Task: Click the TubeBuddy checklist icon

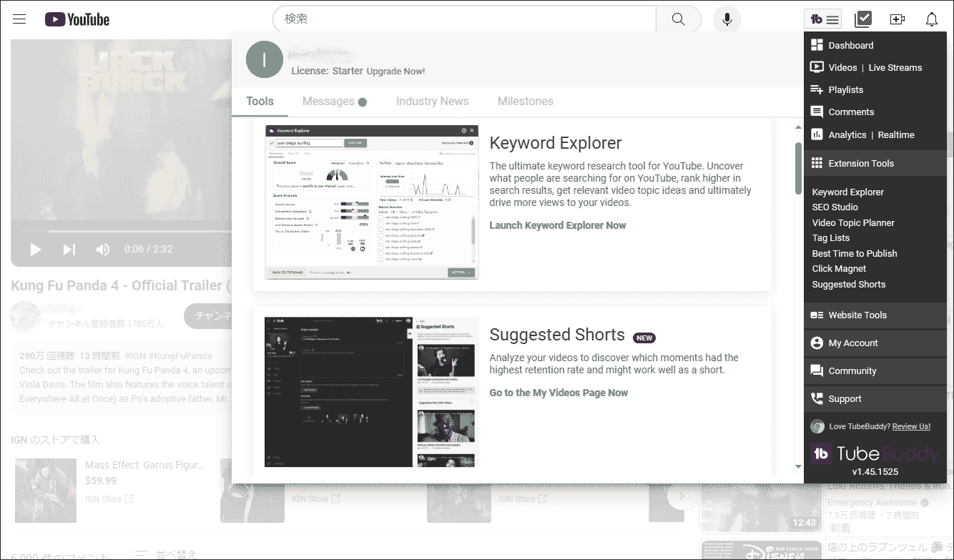Action: coord(863,19)
